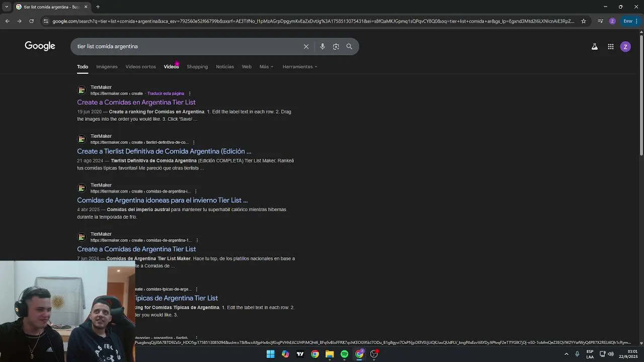This screenshot has width=644, height=362.
Task: Go back with the browser back arrow
Action: pos(7,21)
